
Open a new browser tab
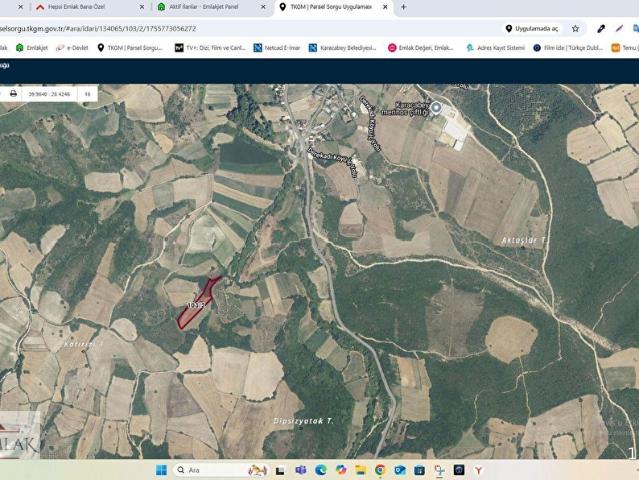pos(403,7)
